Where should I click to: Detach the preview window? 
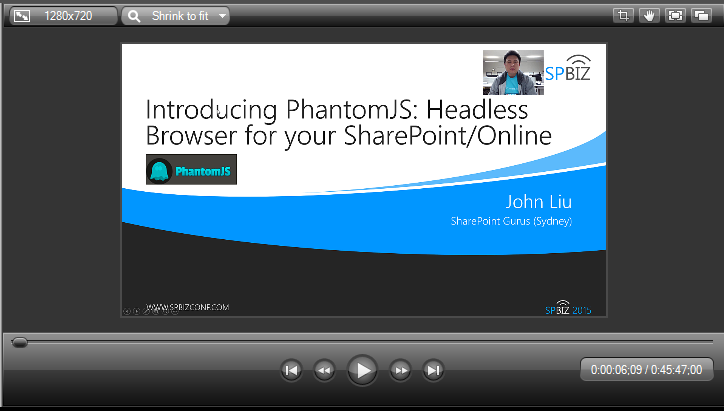[x=701, y=16]
